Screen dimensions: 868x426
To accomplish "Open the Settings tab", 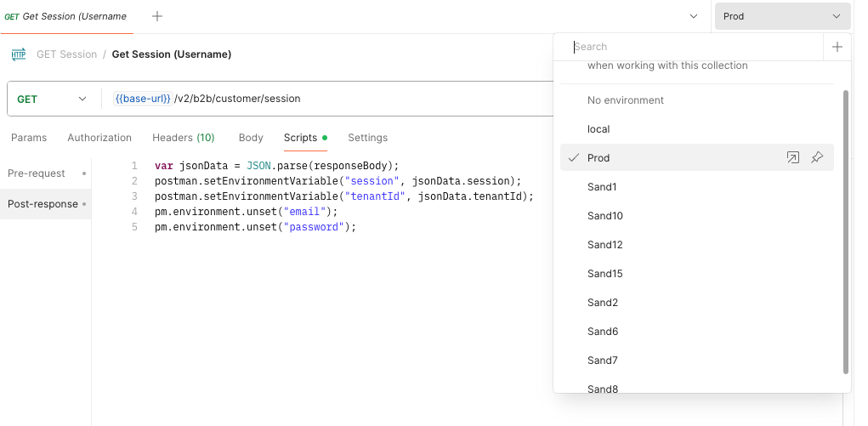I will [x=367, y=138].
